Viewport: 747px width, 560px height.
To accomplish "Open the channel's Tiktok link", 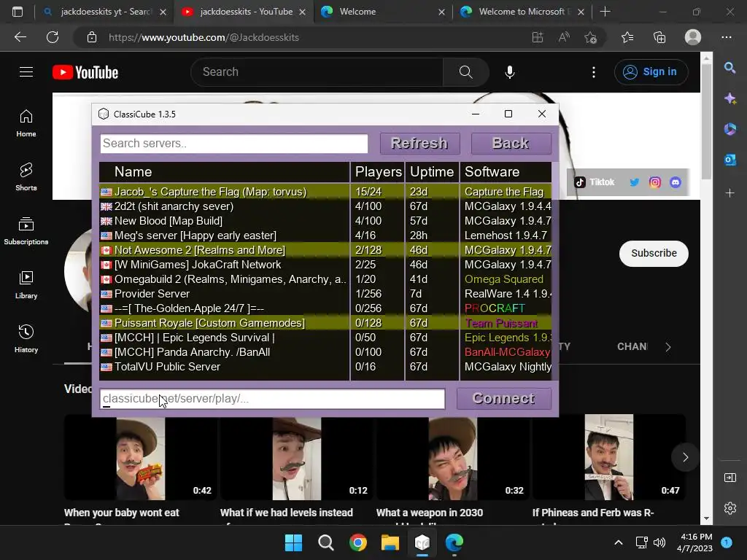I will pyautogui.click(x=595, y=182).
